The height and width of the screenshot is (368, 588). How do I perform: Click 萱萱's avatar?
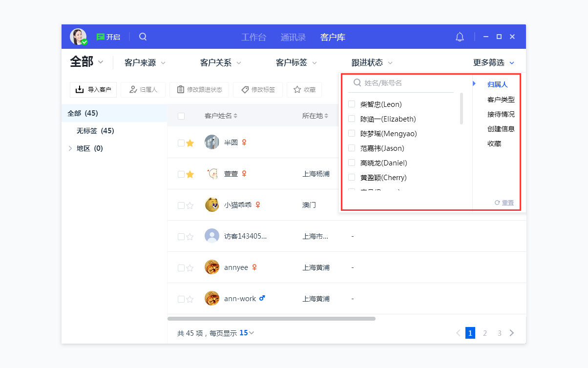(x=212, y=174)
